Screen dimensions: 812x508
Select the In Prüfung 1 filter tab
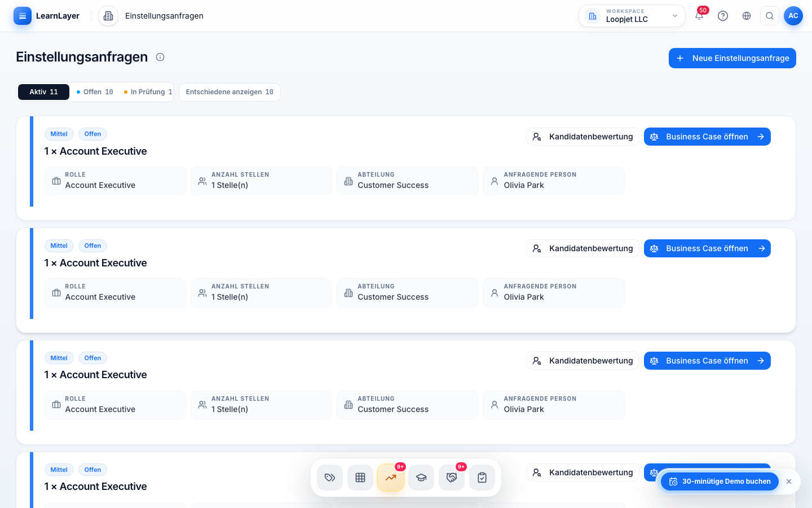[x=148, y=92]
